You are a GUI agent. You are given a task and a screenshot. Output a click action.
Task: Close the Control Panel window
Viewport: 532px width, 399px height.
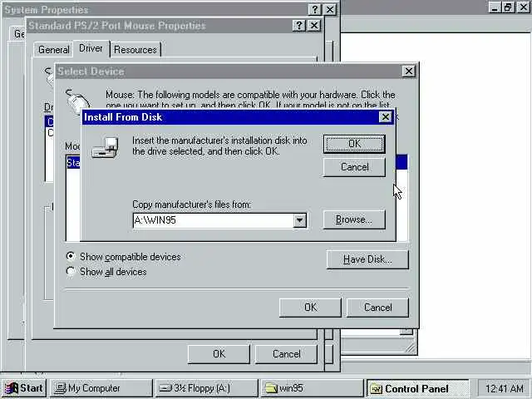(x=524, y=7)
